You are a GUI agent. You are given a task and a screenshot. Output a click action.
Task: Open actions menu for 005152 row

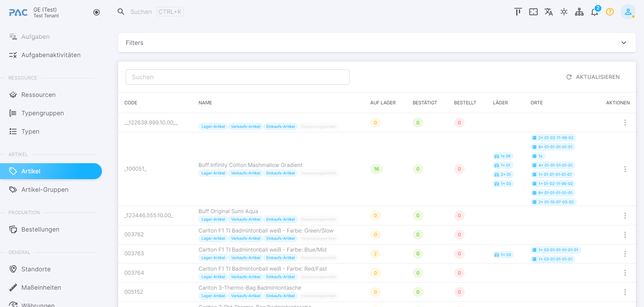click(625, 292)
